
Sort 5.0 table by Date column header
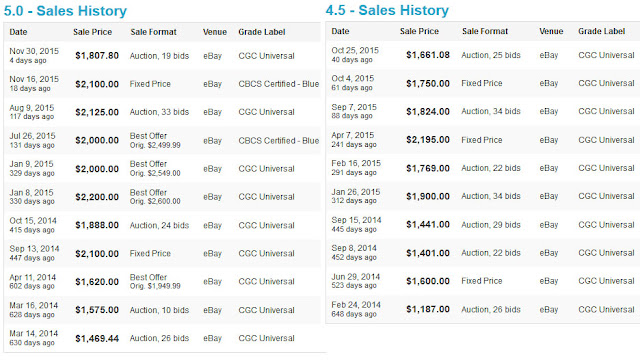[18, 32]
